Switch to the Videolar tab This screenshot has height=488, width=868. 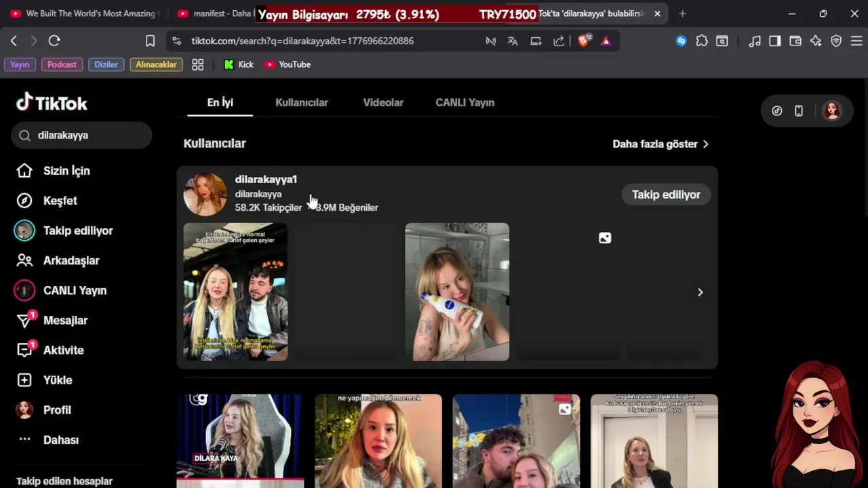[383, 102]
